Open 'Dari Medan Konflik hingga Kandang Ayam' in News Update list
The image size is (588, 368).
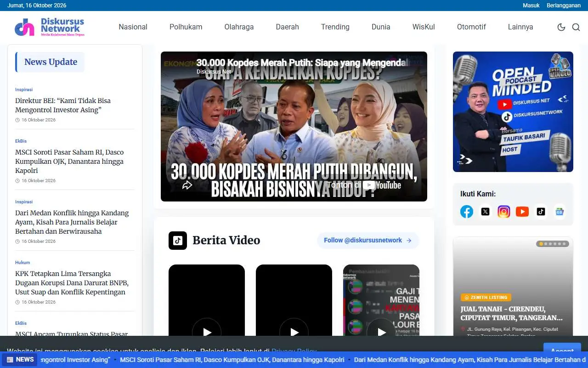(72, 222)
